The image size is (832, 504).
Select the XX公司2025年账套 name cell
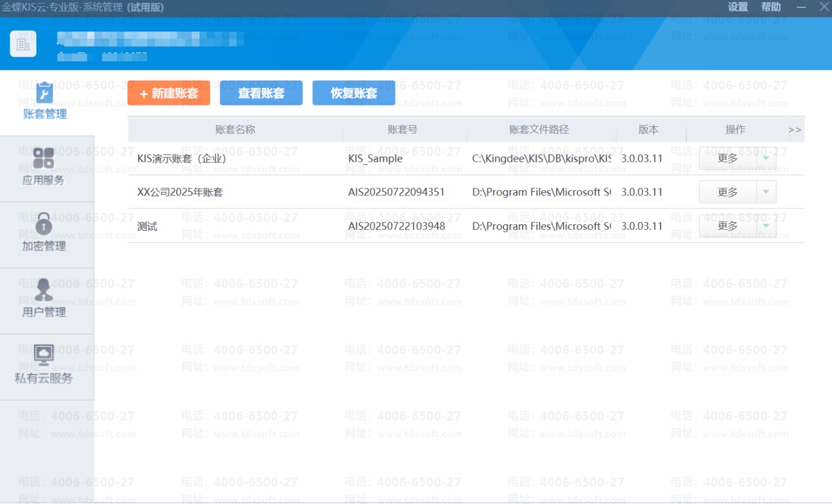(x=180, y=192)
